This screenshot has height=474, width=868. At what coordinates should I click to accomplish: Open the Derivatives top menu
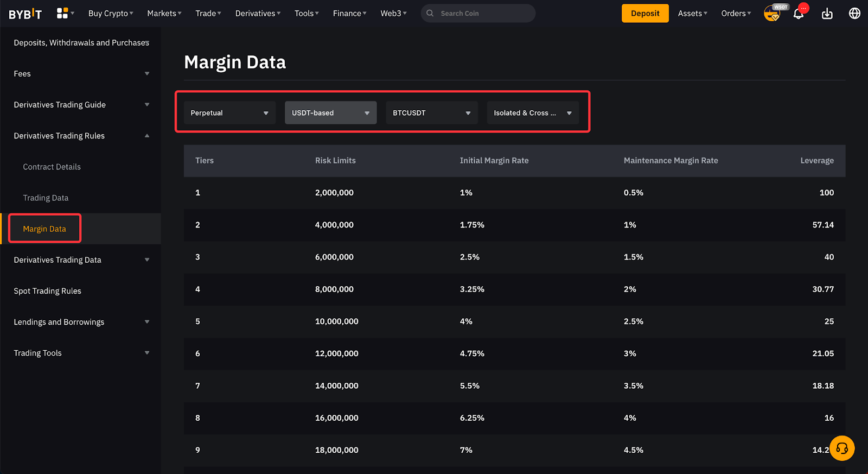pyautogui.click(x=258, y=14)
